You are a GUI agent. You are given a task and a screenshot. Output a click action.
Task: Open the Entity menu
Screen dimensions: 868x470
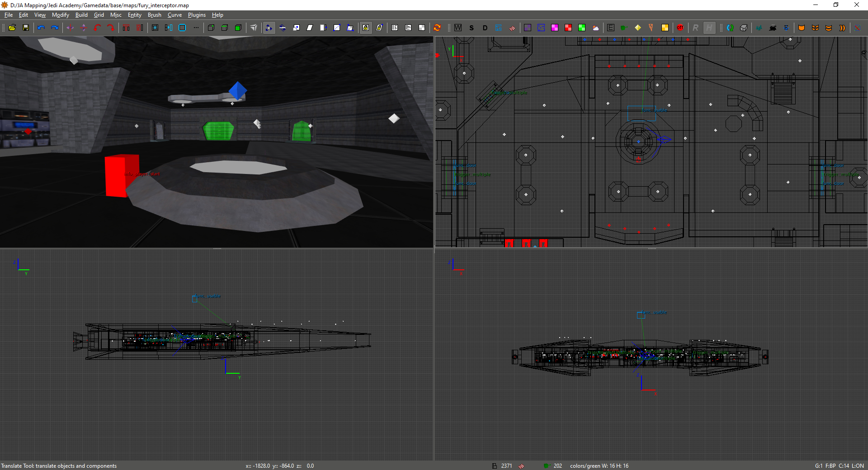(134, 15)
